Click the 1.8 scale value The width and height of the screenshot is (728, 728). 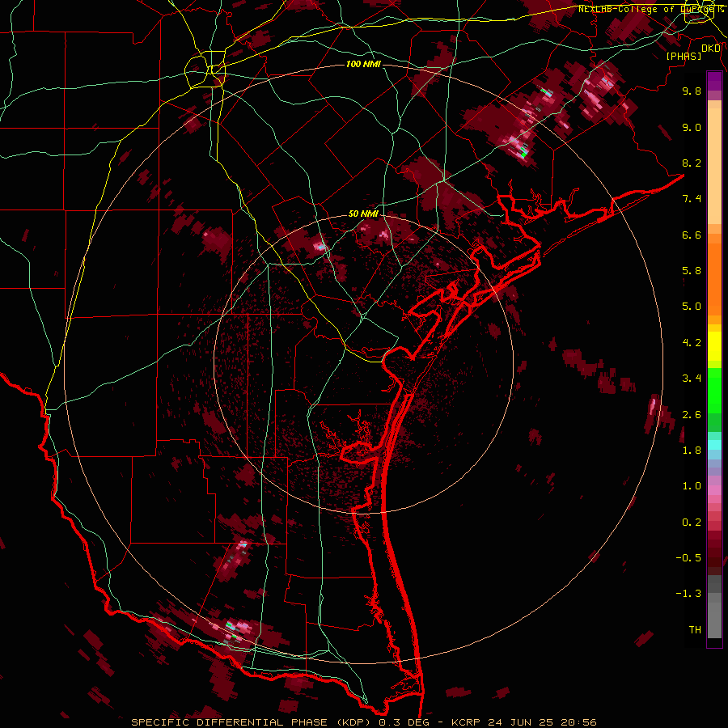pos(692,451)
